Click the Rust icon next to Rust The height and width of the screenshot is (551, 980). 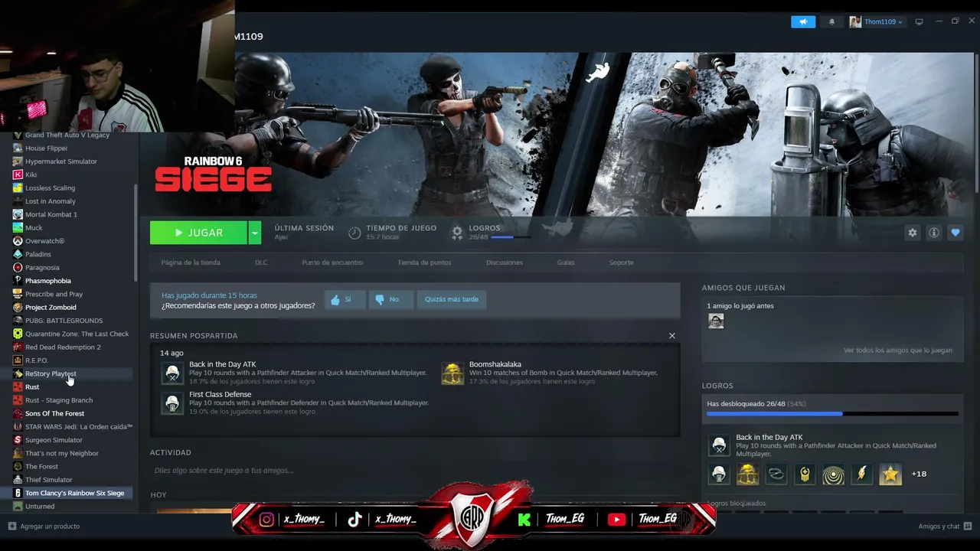tap(18, 386)
